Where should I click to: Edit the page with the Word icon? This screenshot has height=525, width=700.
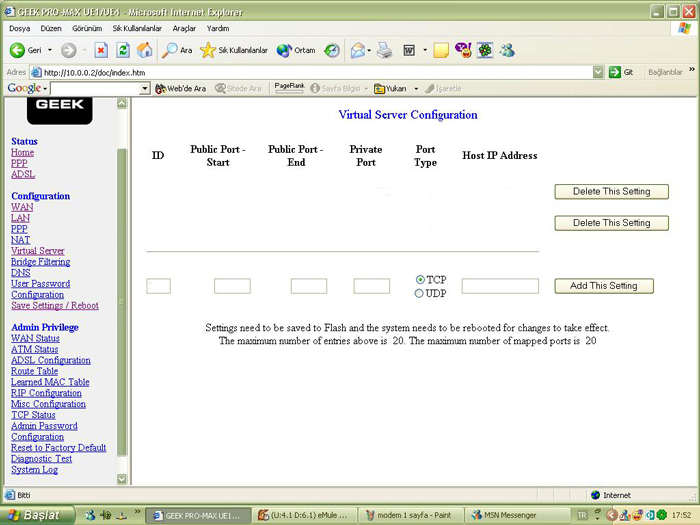409,50
